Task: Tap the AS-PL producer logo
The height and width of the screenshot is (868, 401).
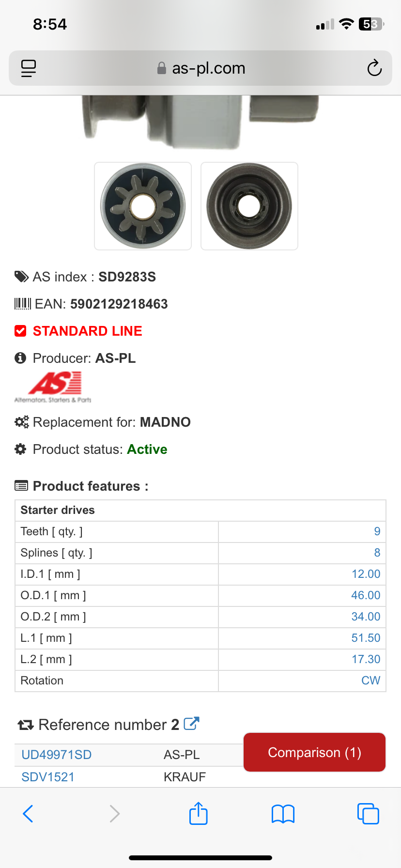Action: coord(53,387)
